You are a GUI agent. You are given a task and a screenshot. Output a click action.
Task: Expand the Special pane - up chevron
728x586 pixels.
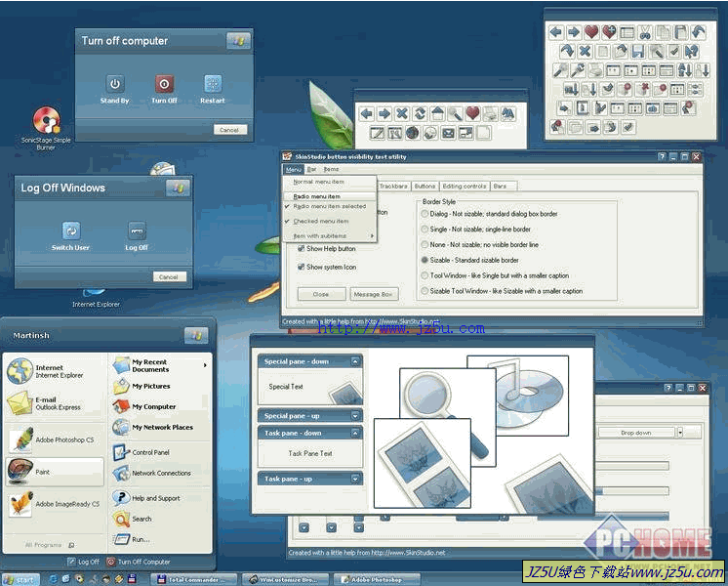[355, 416]
